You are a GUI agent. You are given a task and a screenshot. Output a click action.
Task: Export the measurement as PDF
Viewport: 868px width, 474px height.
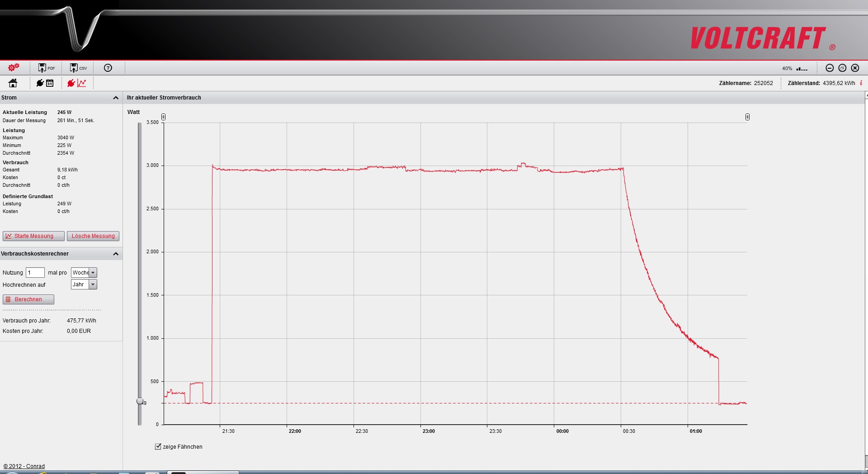(x=46, y=68)
